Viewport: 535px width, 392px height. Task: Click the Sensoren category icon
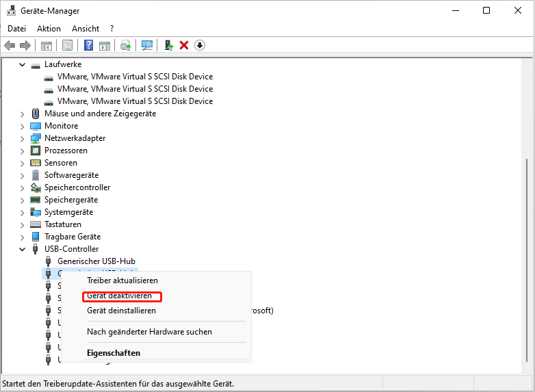click(x=36, y=163)
